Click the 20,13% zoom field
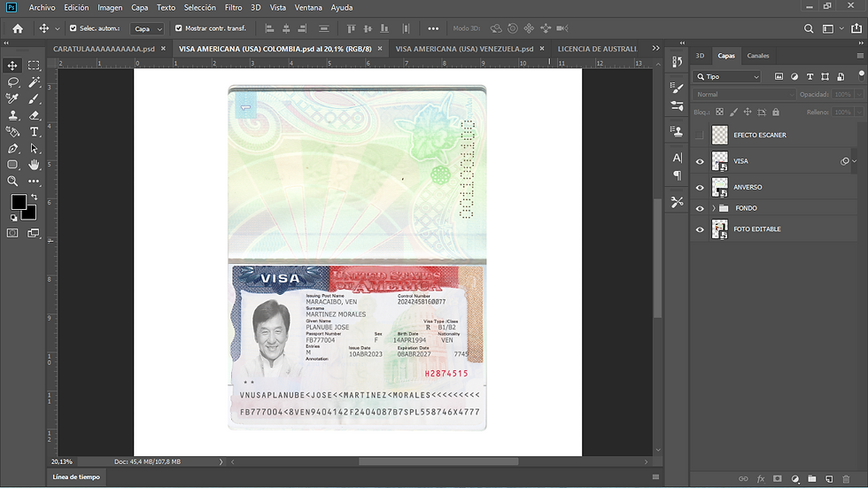 click(x=62, y=461)
